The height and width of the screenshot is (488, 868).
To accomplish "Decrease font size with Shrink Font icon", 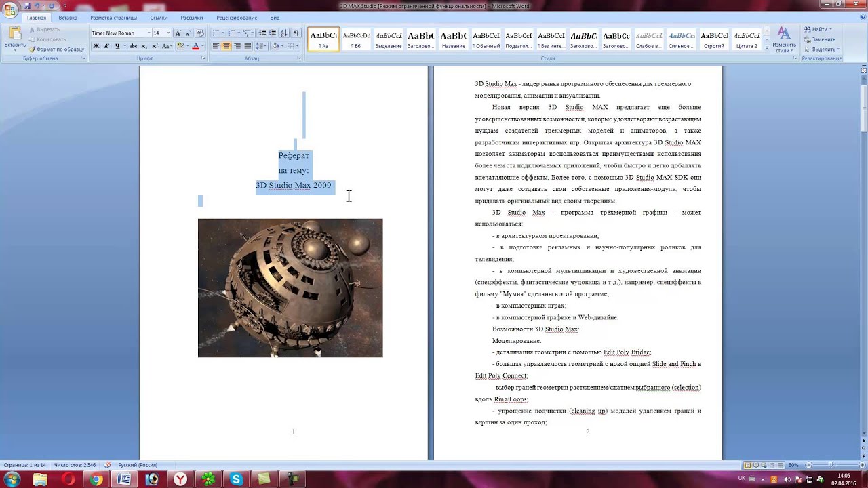I will 188,33.
